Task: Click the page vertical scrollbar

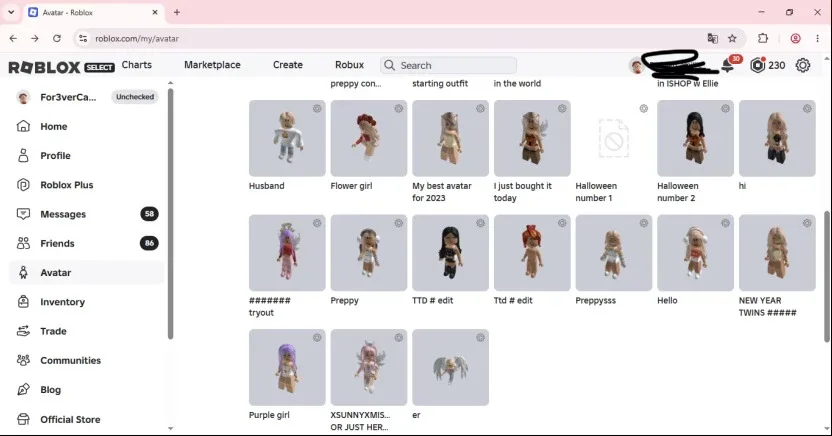Action: coord(827,276)
